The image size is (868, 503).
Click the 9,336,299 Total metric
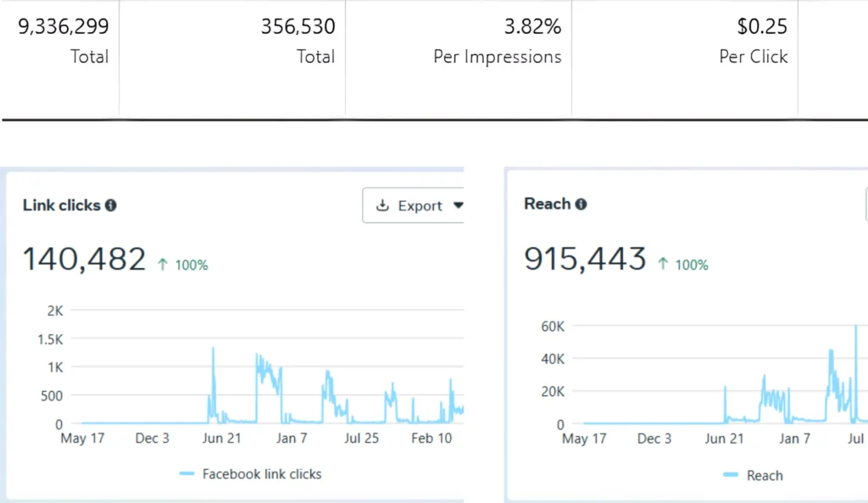(x=64, y=41)
